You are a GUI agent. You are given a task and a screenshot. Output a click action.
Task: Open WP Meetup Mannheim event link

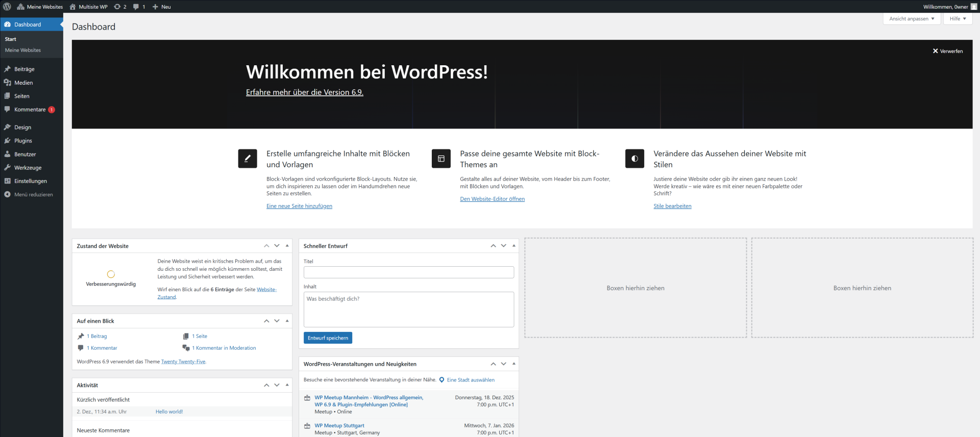369,401
